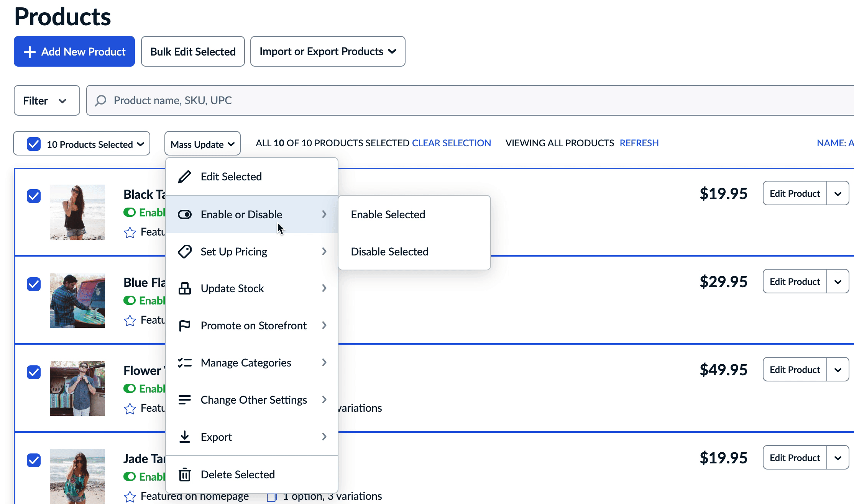
Task: Click the flag icon for Promote on Storefront
Action: 184,326
